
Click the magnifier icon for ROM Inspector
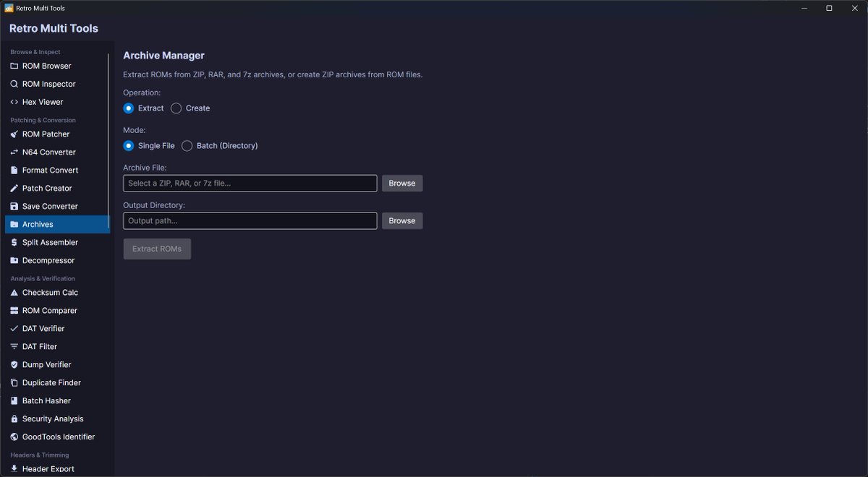click(x=14, y=84)
